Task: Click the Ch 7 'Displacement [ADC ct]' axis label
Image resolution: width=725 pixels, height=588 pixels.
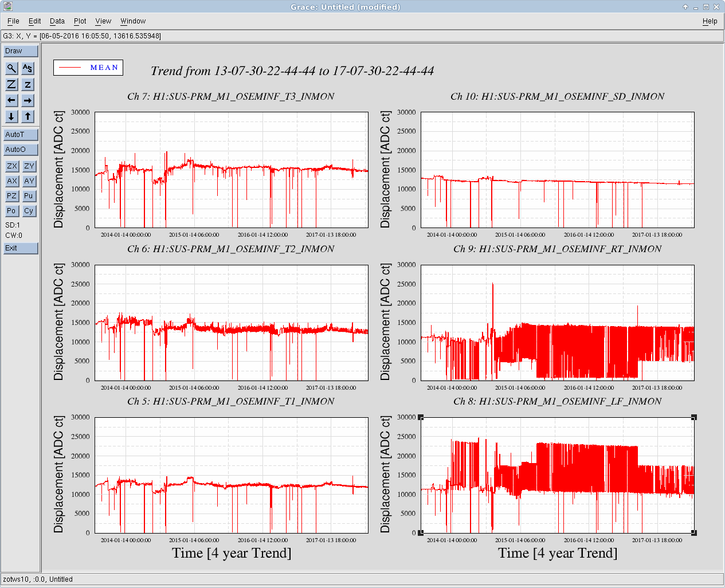Action: tap(59, 170)
